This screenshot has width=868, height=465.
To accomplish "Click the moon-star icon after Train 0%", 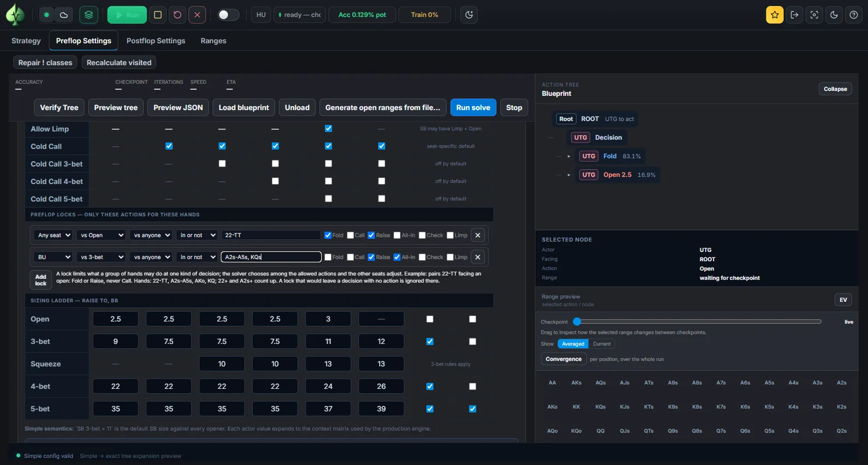I will click(469, 15).
